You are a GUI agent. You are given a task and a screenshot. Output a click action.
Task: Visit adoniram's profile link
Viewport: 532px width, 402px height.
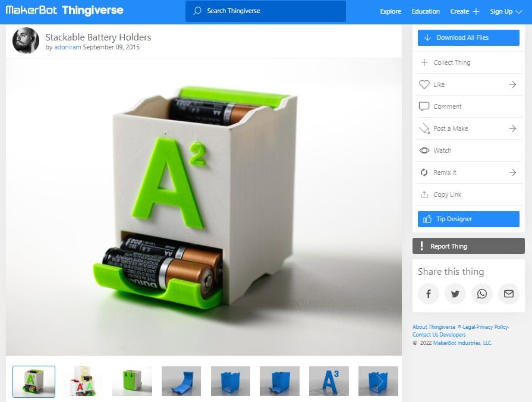coord(67,46)
